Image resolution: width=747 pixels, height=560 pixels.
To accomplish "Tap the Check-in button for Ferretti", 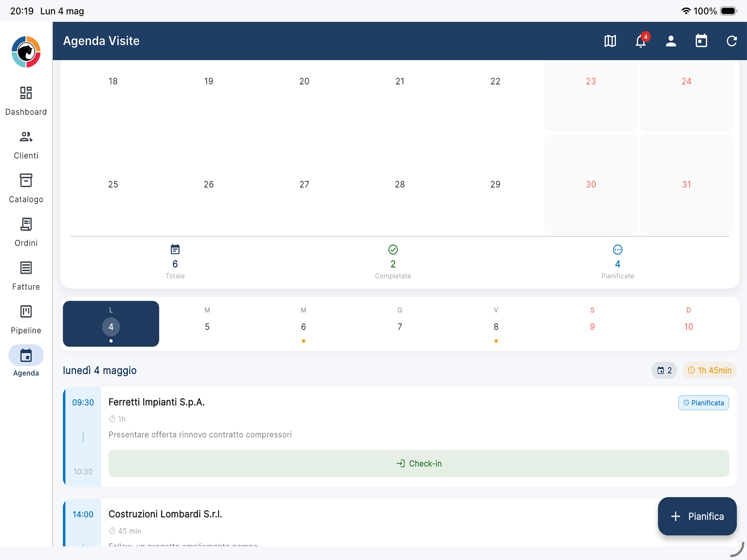I will (418, 463).
